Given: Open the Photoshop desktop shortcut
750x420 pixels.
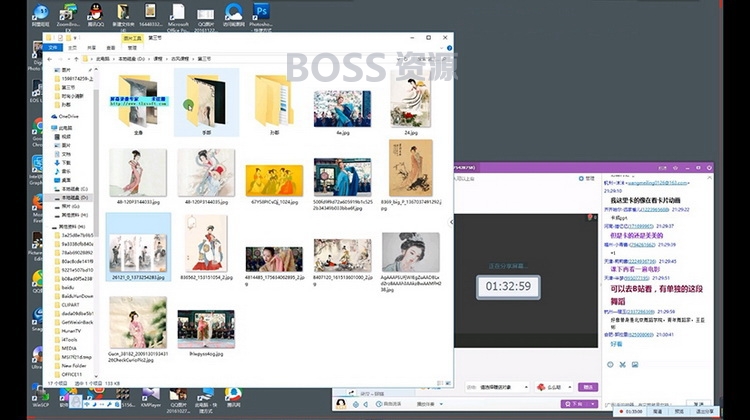Looking at the screenshot, I should pyautogui.click(x=261, y=17).
